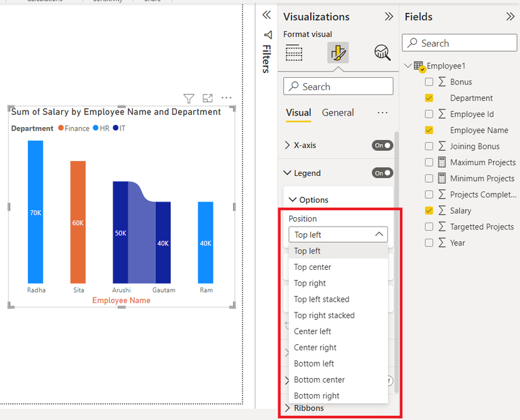Screen dimensions: 520x420
Task: Collapse the Employee1 table tree
Action: [408, 66]
